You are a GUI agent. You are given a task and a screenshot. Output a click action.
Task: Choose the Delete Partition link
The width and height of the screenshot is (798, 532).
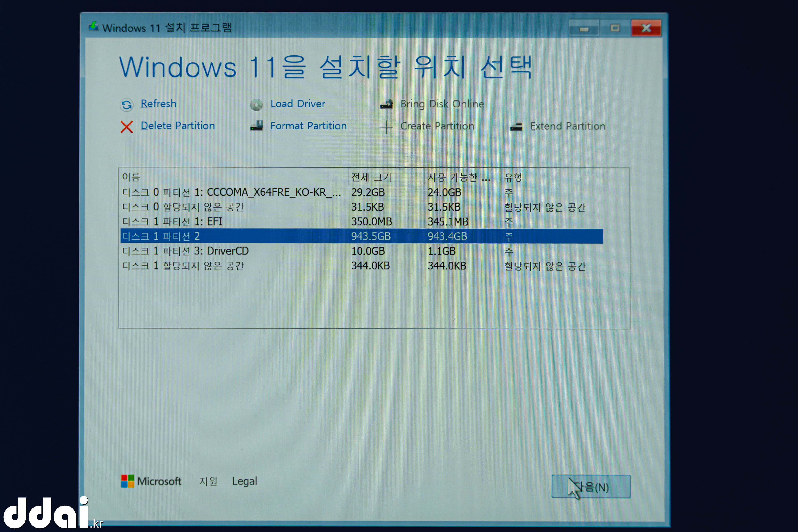[178, 126]
